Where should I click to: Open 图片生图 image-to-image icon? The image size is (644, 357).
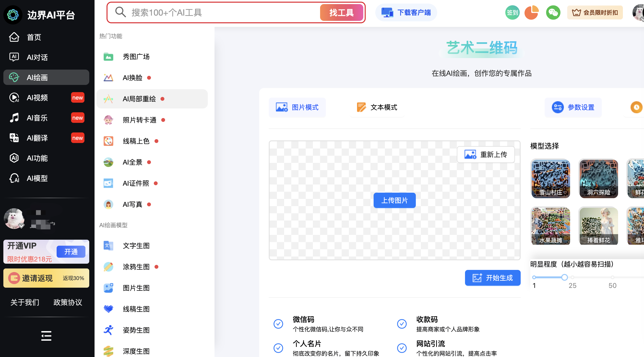(x=108, y=288)
